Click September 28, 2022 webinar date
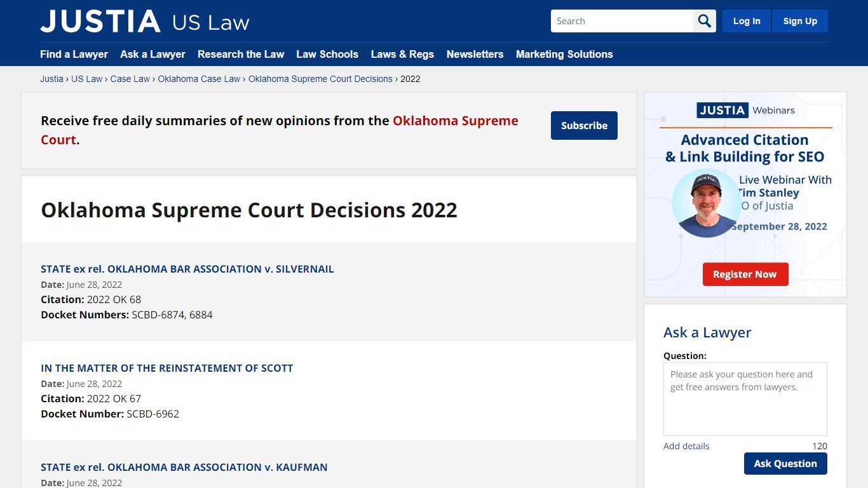Screen dimensions: 868x488 779,226
